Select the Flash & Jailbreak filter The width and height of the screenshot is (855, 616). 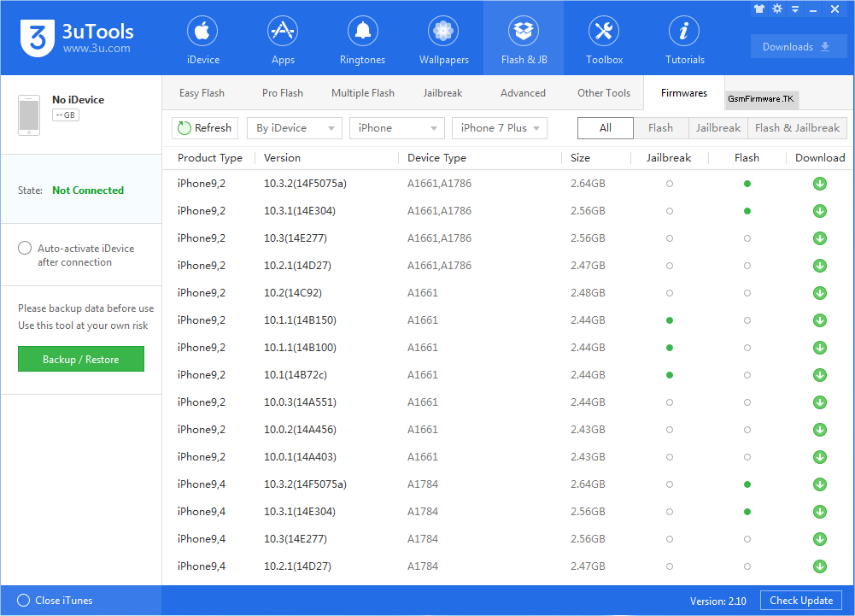(797, 128)
